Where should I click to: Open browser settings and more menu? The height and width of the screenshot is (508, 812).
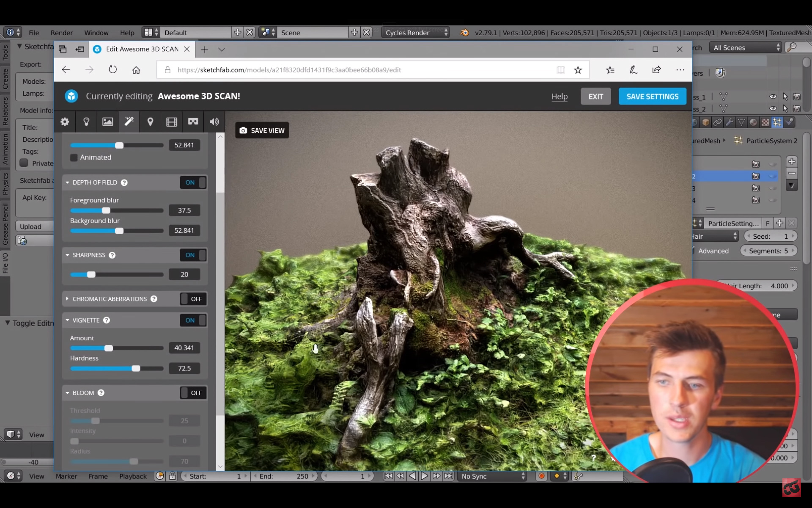680,70
